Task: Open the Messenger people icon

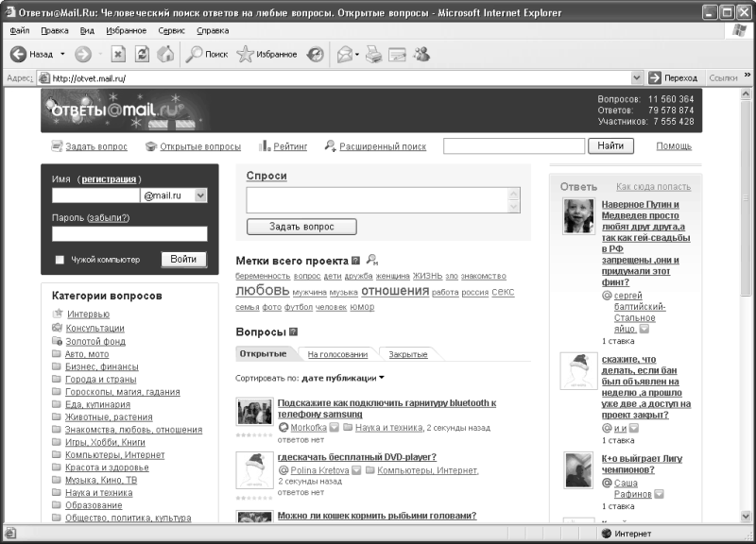Action: tap(421, 54)
